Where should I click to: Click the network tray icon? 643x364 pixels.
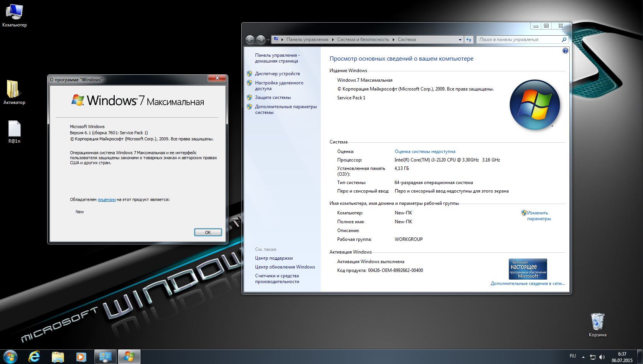point(593,357)
